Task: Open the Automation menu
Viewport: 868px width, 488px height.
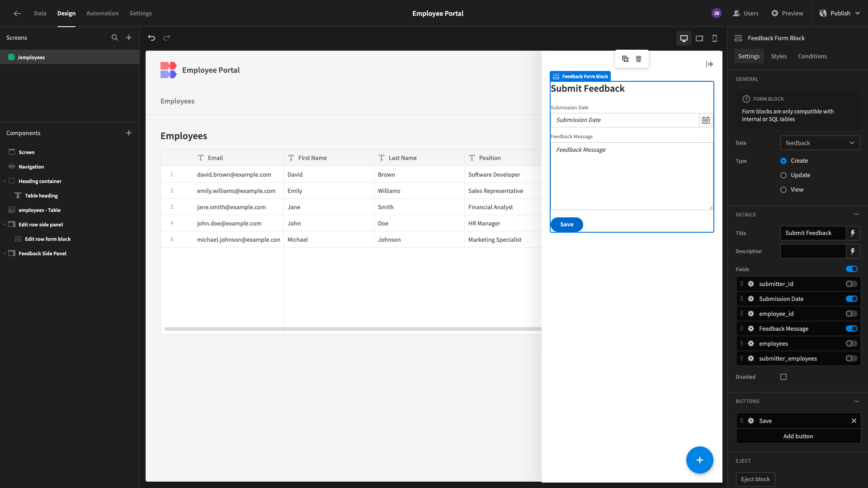Action: coord(102,14)
